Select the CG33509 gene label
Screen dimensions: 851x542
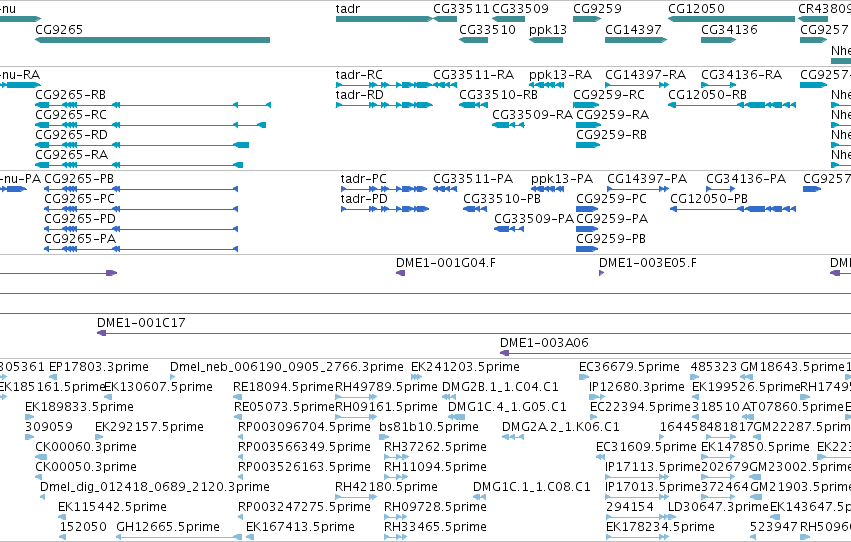point(520,9)
